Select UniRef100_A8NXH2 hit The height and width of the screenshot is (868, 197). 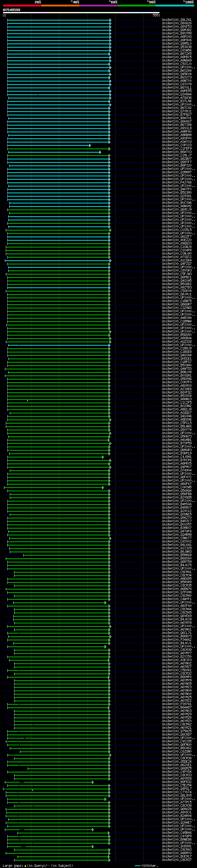pos(177,206)
